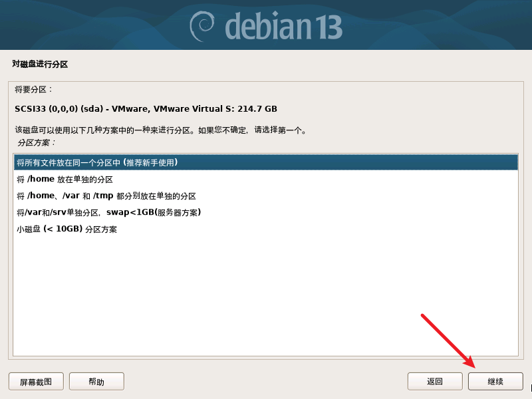Choose 小磁盘 (< 10GB) 分区方案
This screenshot has height=399, width=532.
pyautogui.click(x=265, y=229)
